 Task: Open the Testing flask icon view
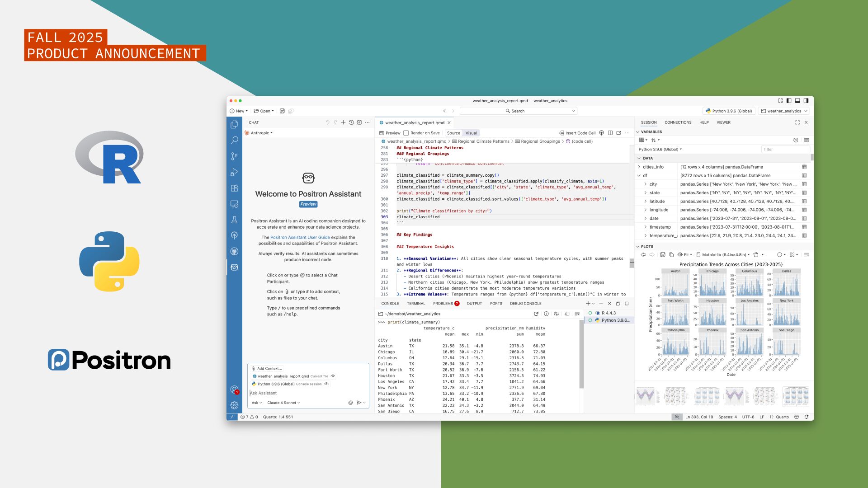tap(234, 220)
